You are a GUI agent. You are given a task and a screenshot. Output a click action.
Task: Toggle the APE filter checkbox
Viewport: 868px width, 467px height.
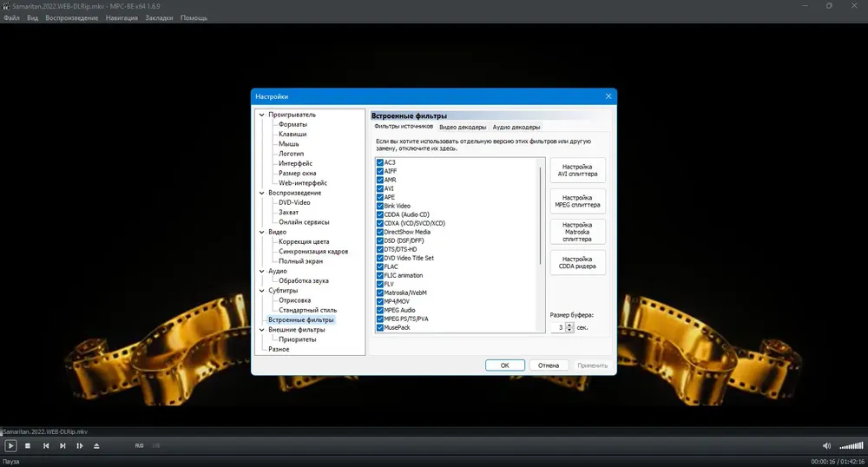click(380, 198)
